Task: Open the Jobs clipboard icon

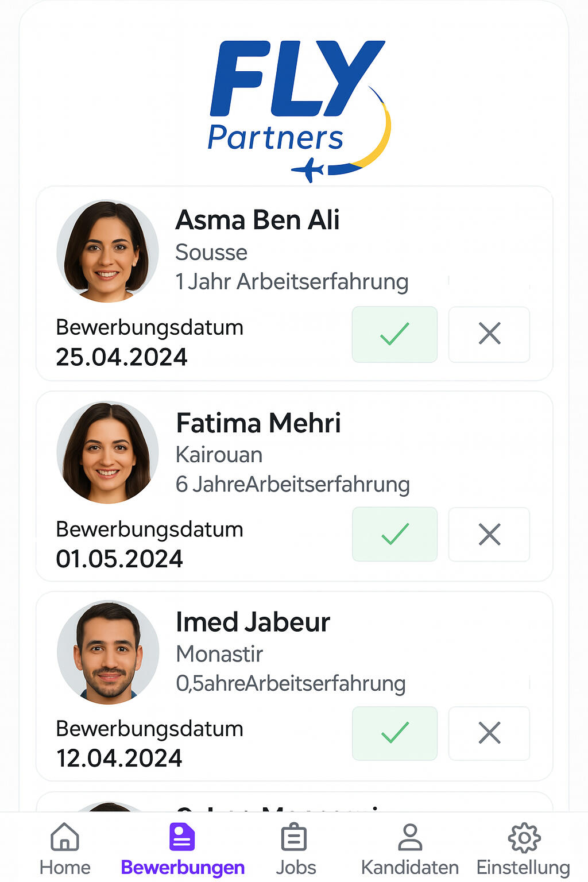Action: pos(295,837)
